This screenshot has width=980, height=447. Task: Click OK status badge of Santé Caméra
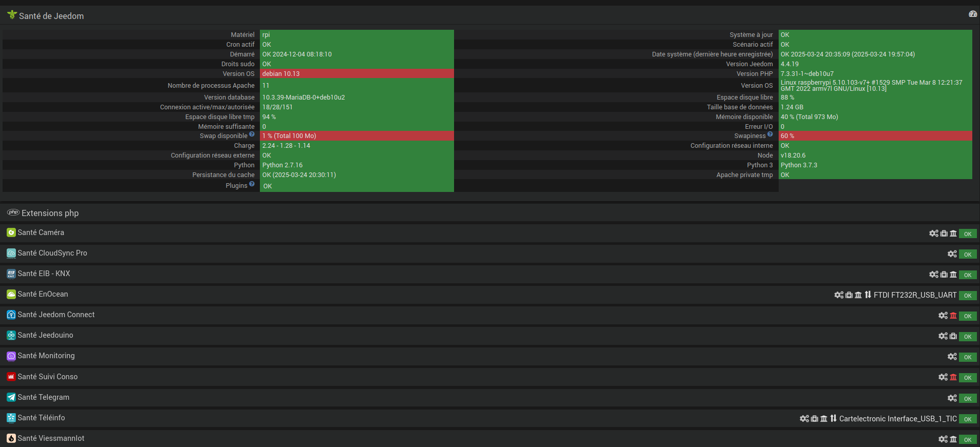(x=968, y=234)
